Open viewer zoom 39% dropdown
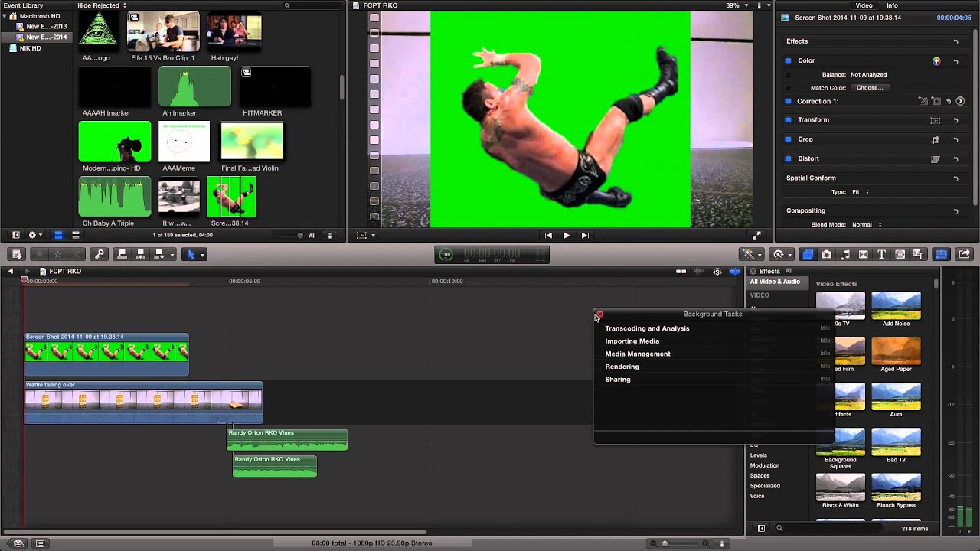Image resolution: width=980 pixels, height=551 pixels. [737, 5]
